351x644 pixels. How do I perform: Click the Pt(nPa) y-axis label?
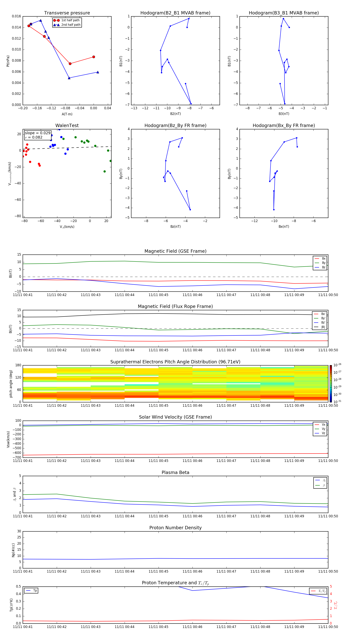(x=8, y=61)
